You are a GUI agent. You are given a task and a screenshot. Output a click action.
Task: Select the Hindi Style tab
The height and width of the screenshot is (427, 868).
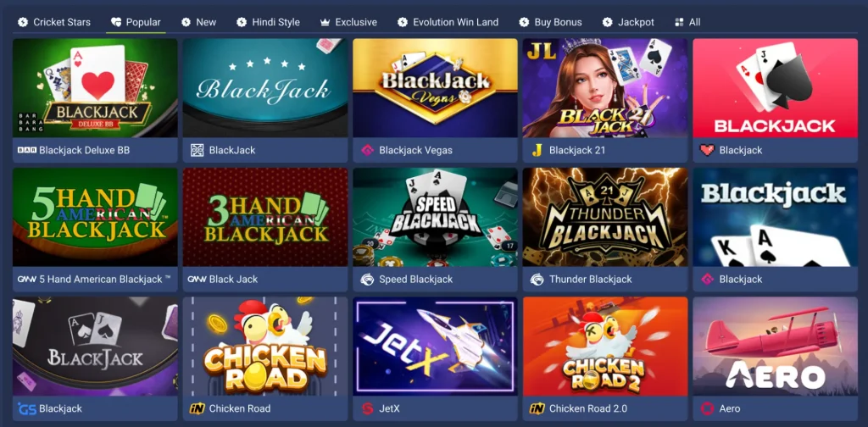[268, 22]
